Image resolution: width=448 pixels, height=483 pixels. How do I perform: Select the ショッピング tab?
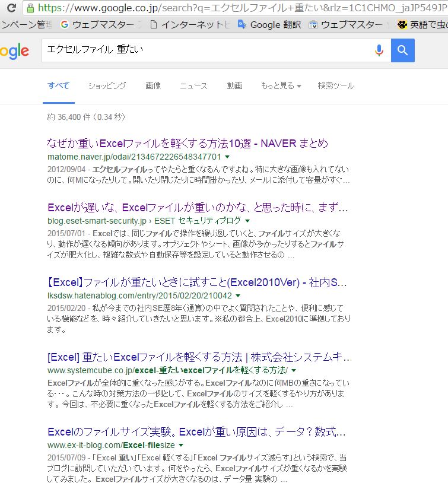point(107,85)
